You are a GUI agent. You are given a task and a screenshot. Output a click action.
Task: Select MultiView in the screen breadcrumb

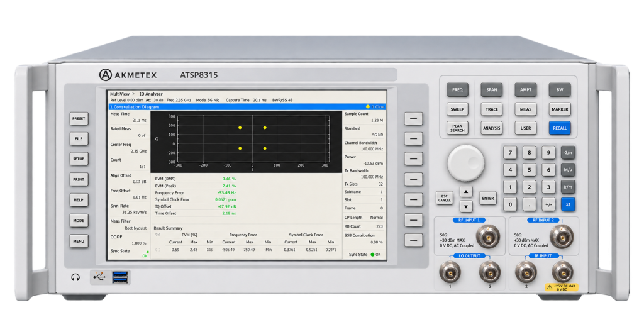click(x=119, y=94)
